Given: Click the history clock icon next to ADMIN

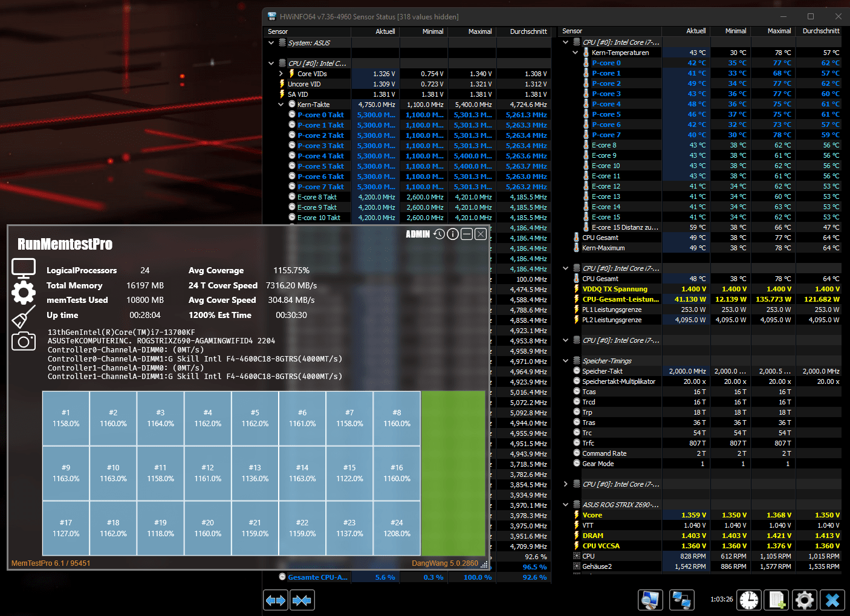Looking at the screenshot, I should point(440,234).
